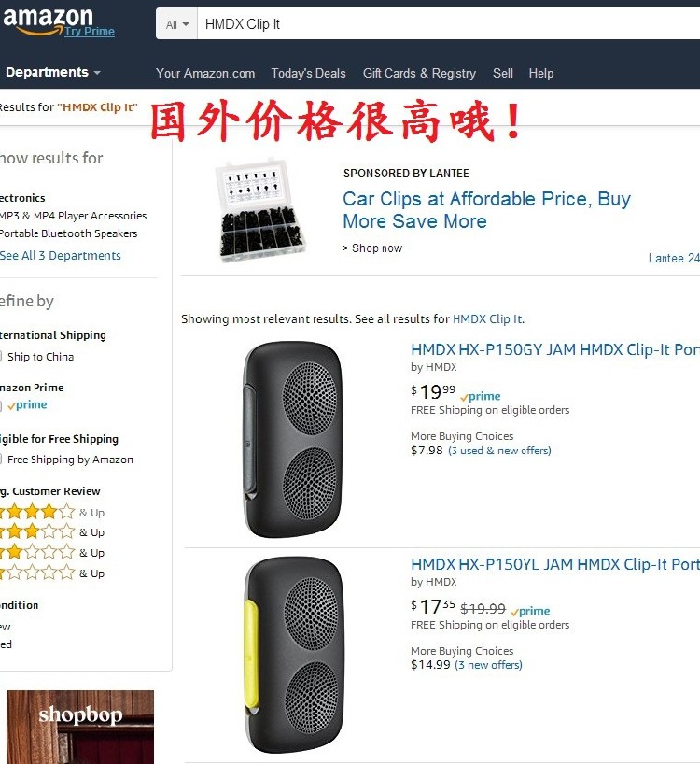700x764 pixels.
Task: Open the 3 used & new offers link
Action: coord(500,450)
